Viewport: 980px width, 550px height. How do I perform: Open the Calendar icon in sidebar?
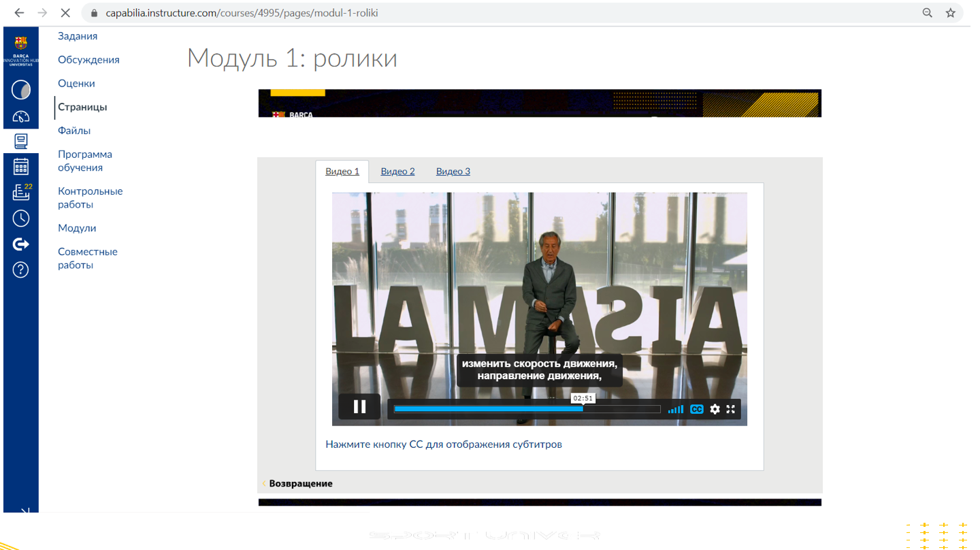[x=21, y=167]
